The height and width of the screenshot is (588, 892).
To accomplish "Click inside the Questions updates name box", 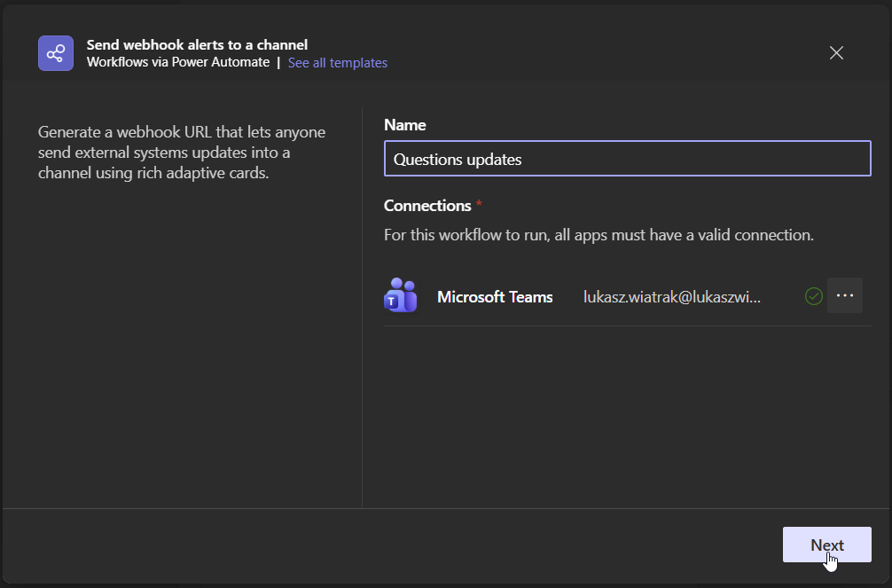I will 627,158.
